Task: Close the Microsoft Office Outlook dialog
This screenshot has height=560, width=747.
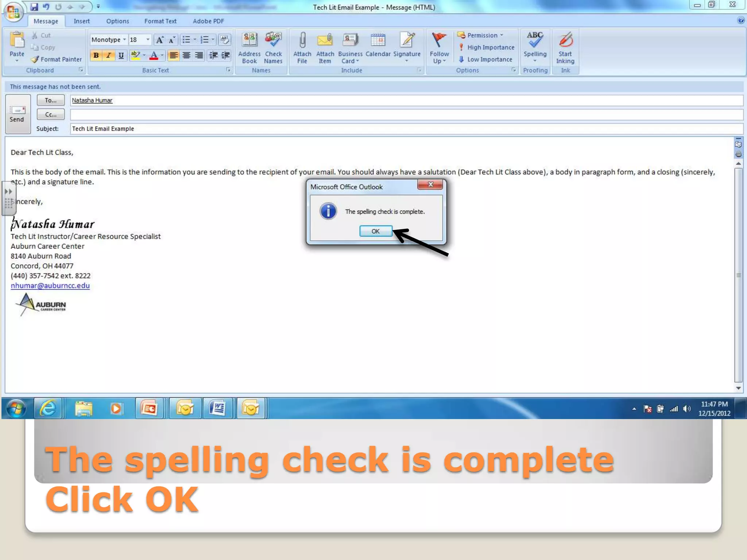Action: (430, 184)
